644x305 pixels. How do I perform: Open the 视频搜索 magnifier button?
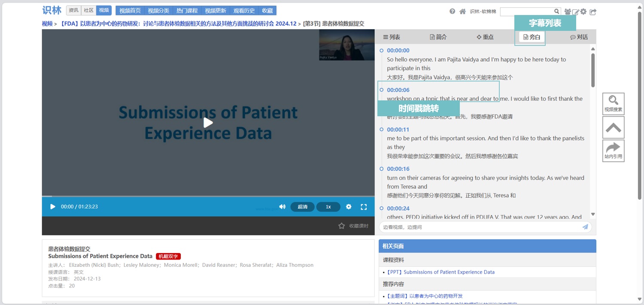(613, 103)
